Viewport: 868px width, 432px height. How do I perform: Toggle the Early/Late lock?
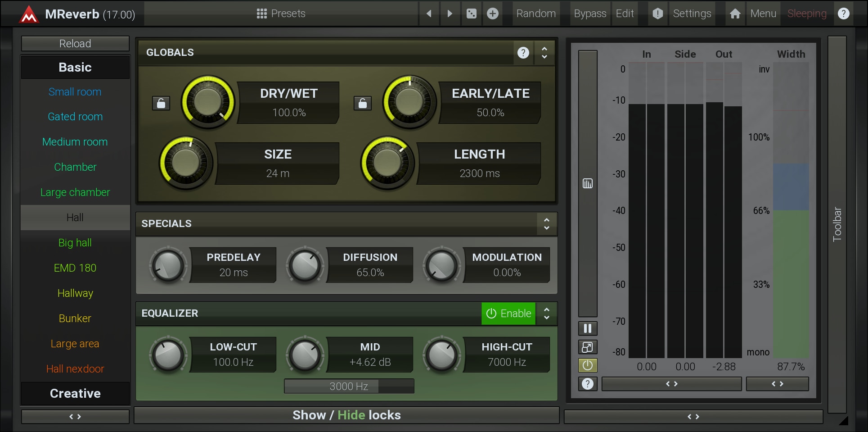click(362, 103)
